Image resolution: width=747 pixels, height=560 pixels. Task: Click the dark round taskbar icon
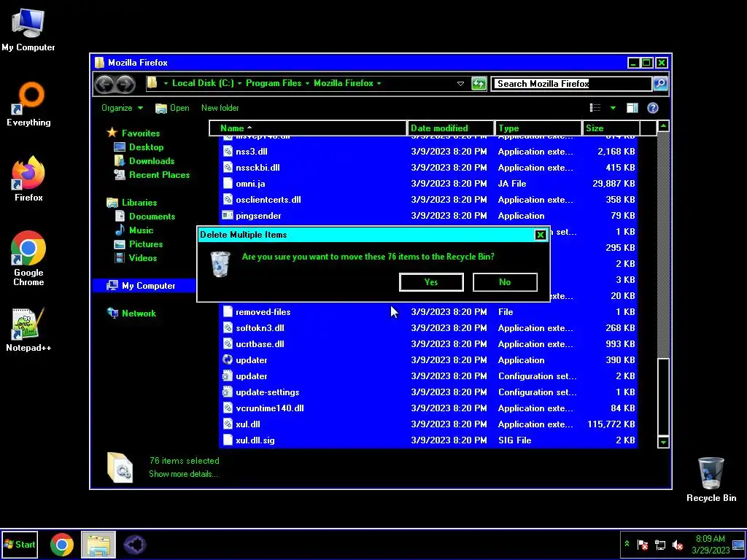coord(135,545)
